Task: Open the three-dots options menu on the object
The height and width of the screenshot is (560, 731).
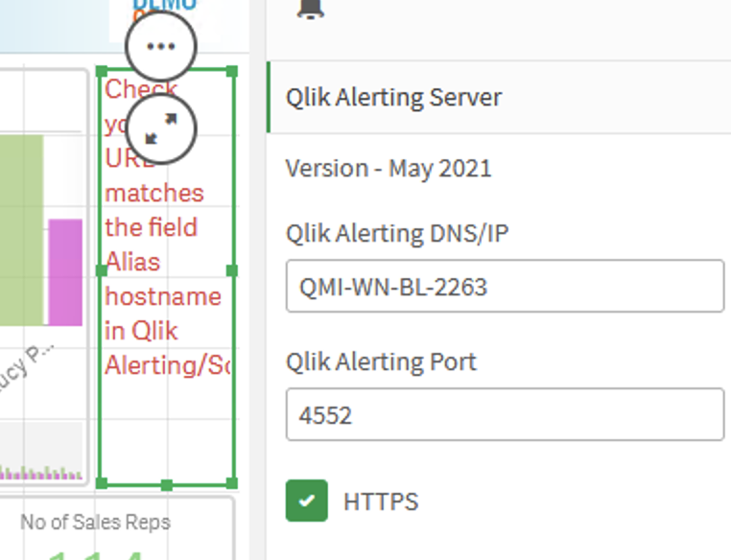Action: point(161,46)
